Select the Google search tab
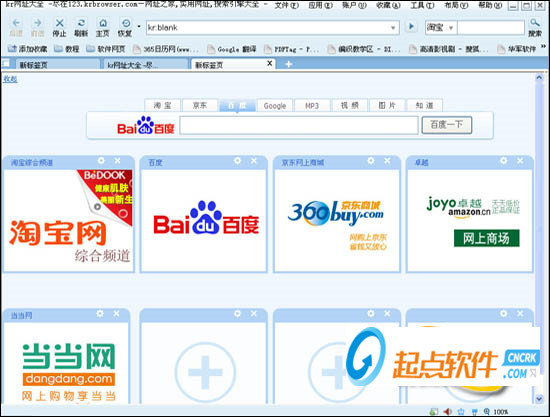 (275, 106)
